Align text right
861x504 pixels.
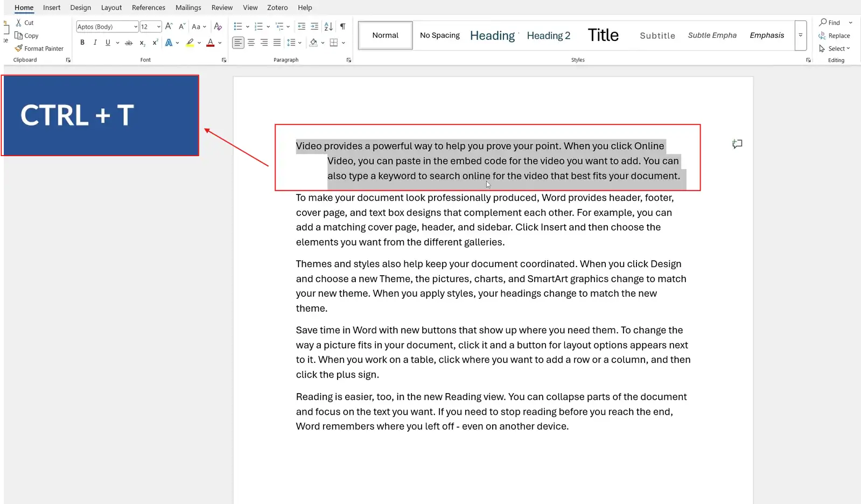tap(264, 43)
